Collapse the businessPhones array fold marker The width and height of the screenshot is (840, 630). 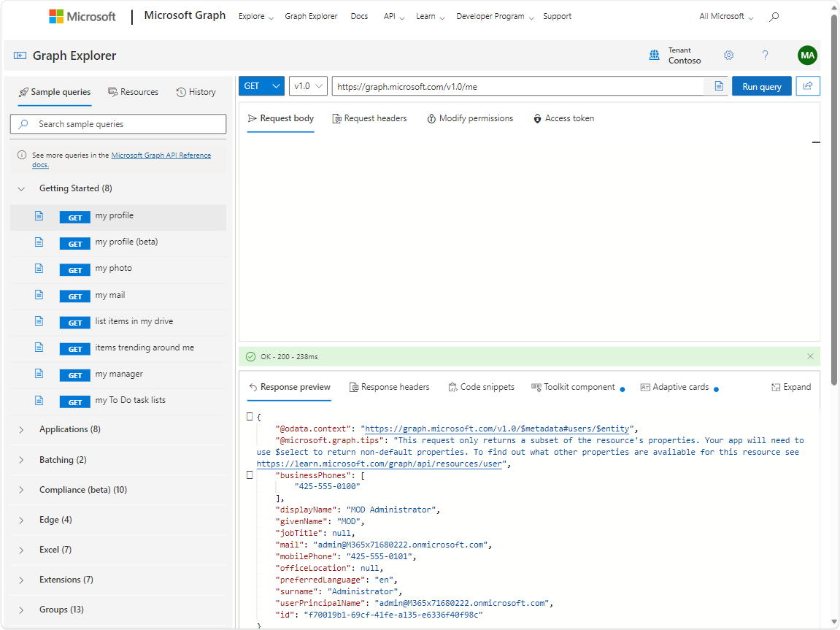point(250,475)
